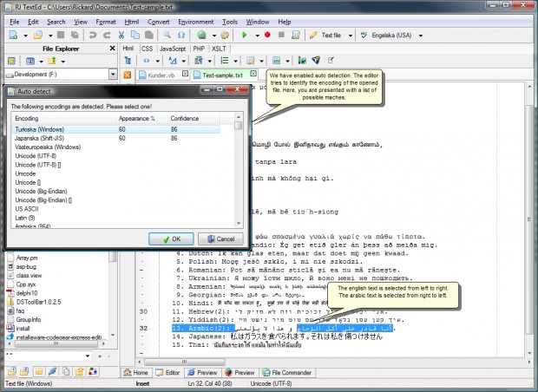
Task: Click the Cut scissors icon in toolbar
Action: (121, 35)
